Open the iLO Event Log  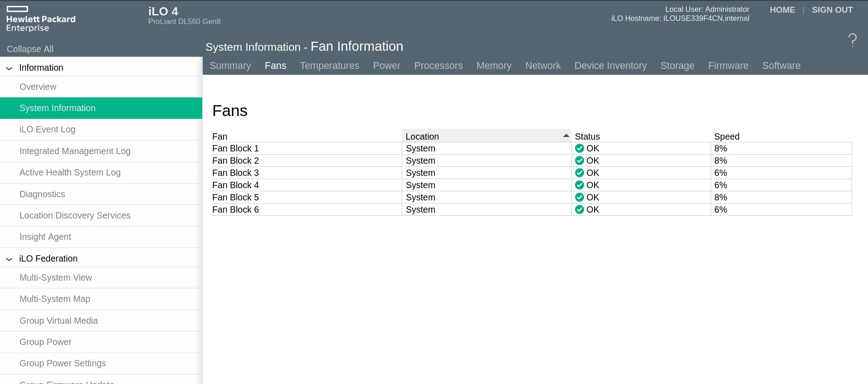coord(101,129)
